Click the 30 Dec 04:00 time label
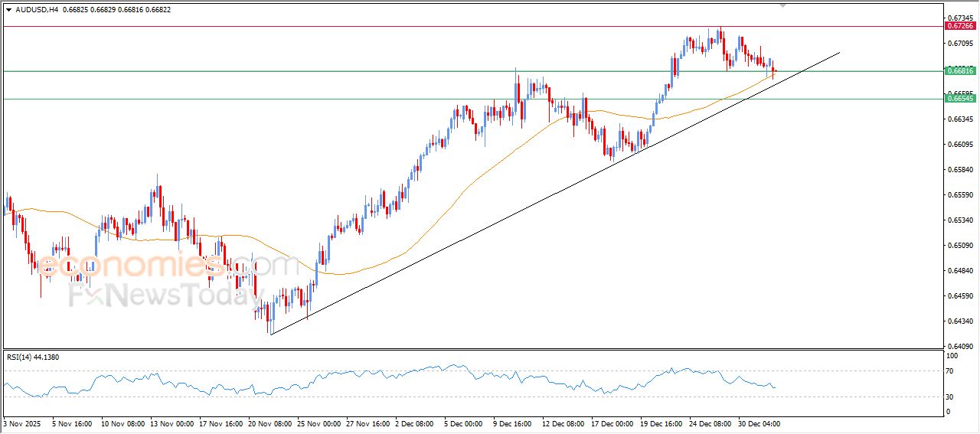The height and width of the screenshot is (434, 980). (759, 423)
